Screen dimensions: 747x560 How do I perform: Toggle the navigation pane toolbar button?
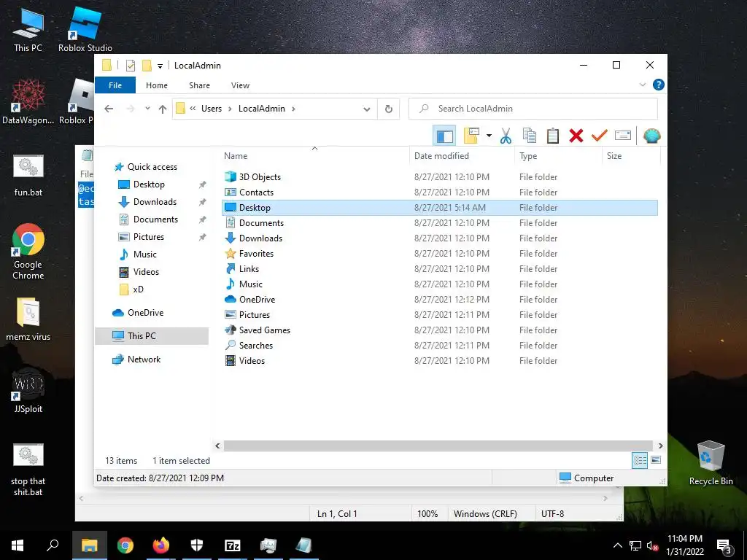pyautogui.click(x=444, y=136)
